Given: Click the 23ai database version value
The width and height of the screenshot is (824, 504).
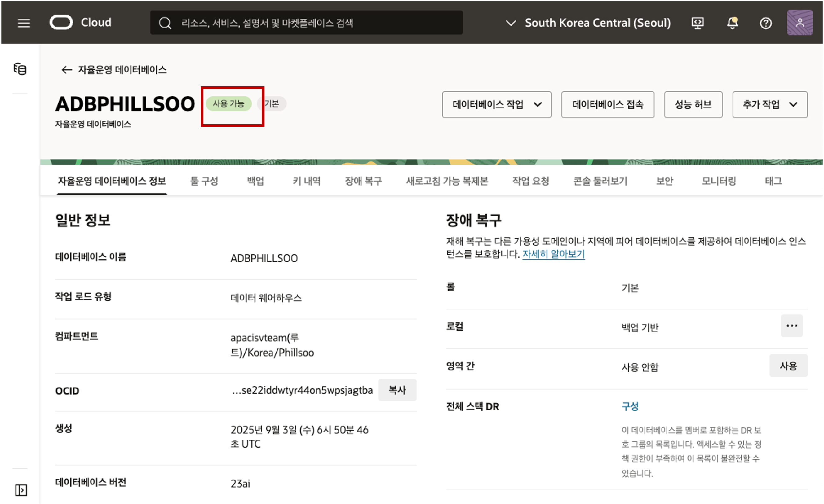Looking at the screenshot, I should click(240, 483).
